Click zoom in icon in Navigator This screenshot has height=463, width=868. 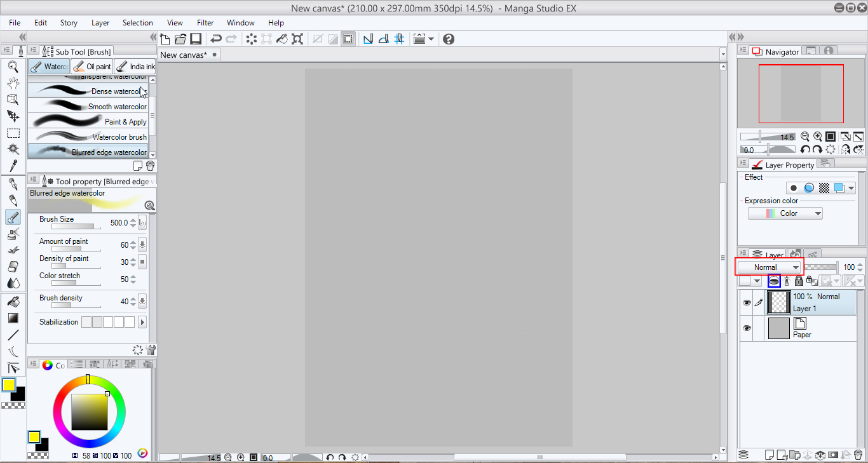click(x=818, y=137)
